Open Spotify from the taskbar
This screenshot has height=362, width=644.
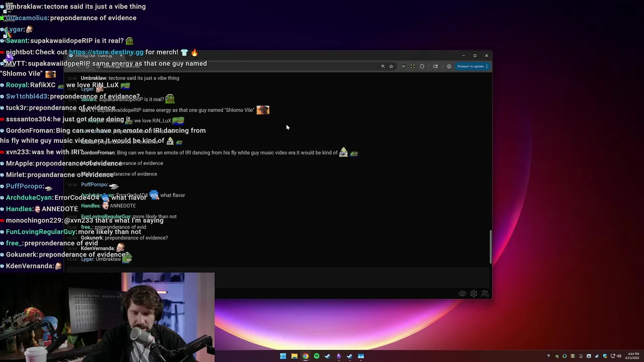(x=316, y=356)
